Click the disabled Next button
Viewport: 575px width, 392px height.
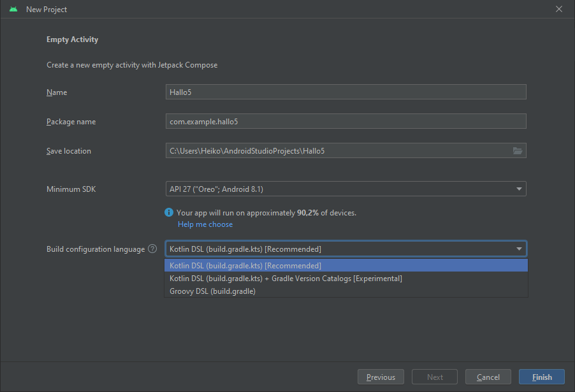click(x=435, y=377)
